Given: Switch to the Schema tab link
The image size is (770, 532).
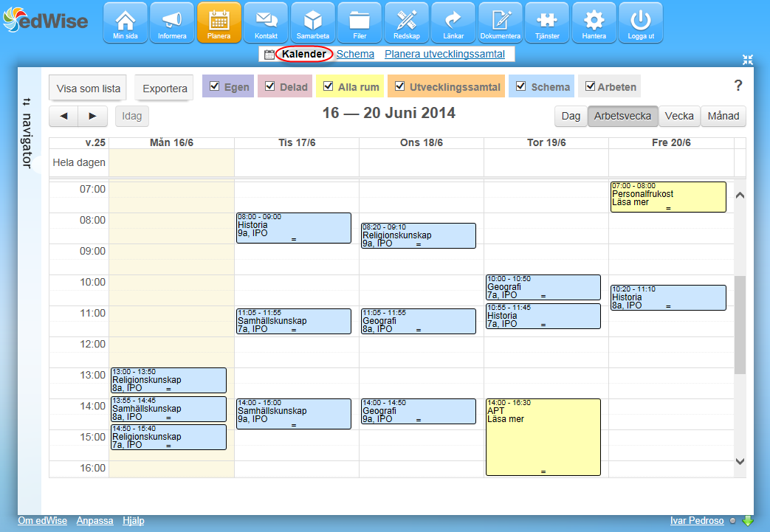Looking at the screenshot, I should [355, 54].
